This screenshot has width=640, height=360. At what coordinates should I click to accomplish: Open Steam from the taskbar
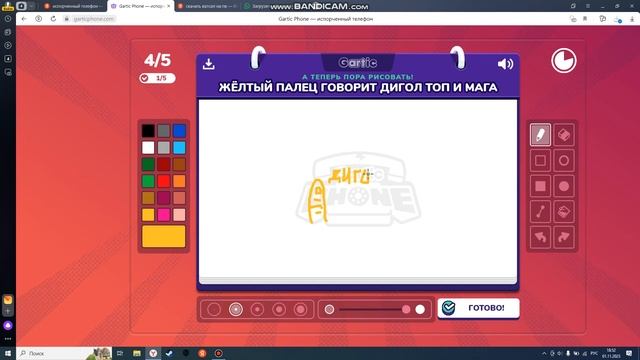(169, 353)
